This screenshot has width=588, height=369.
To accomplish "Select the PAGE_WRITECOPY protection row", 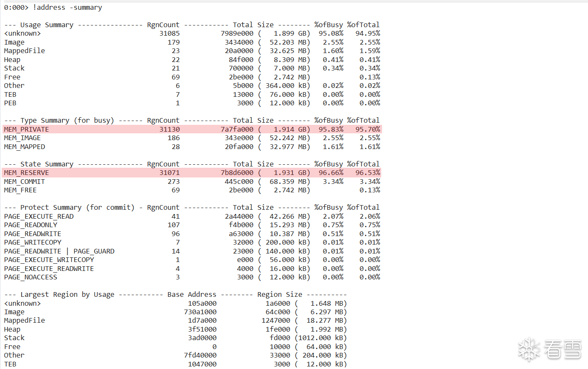I will [32, 242].
